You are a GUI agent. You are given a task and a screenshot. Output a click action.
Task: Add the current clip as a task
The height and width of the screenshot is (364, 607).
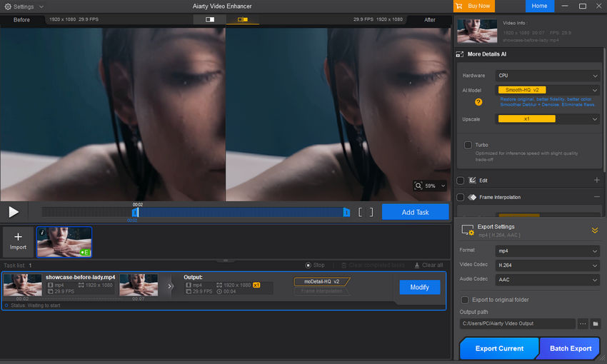(x=415, y=212)
